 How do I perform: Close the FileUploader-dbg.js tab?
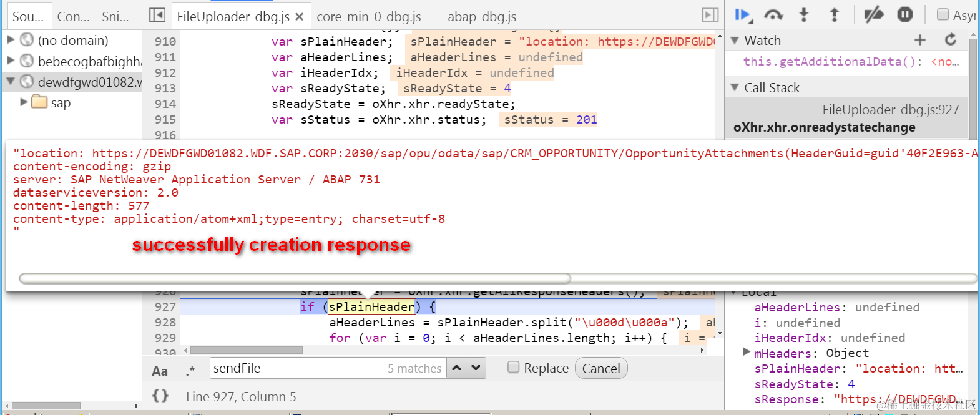[x=300, y=17]
